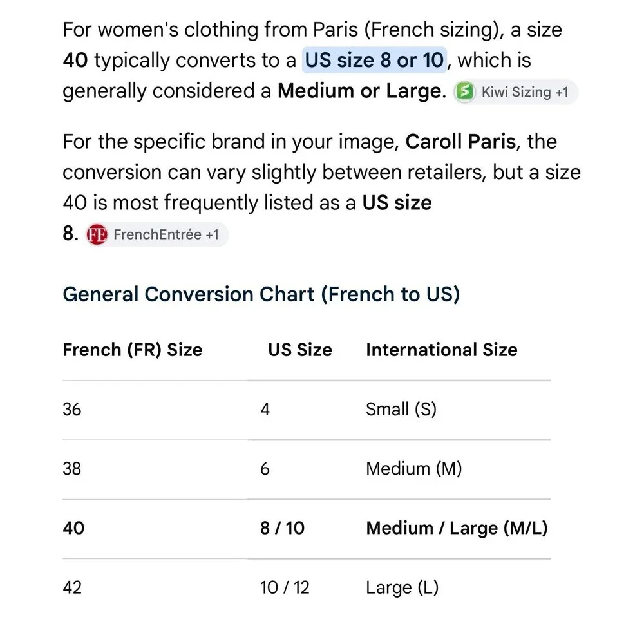Click highlighted text 'US size 8 or 10'
The width and height of the screenshot is (644, 644).
pos(374,60)
